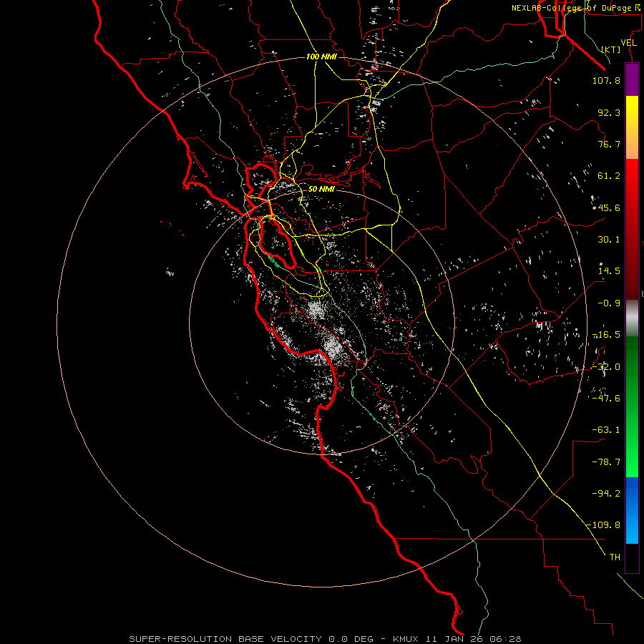Select the "76.7" velocity scale value
Image resolution: width=644 pixels, height=644 pixels.
pyautogui.click(x=609, y=144)
